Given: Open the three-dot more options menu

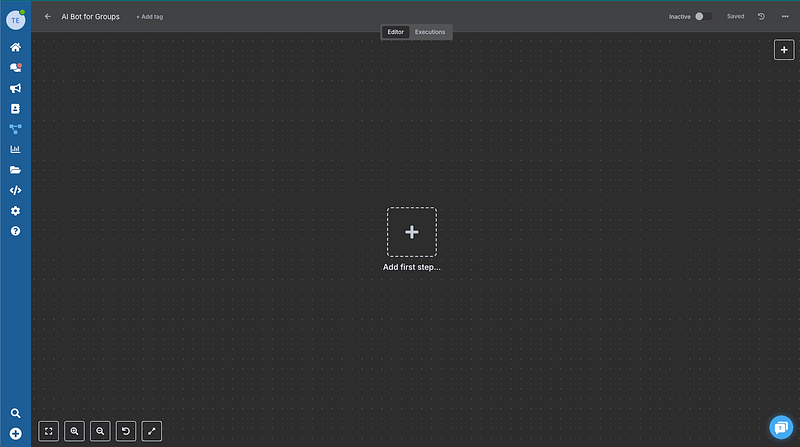Looking at the screenshot, I should [x=783, y=16].
